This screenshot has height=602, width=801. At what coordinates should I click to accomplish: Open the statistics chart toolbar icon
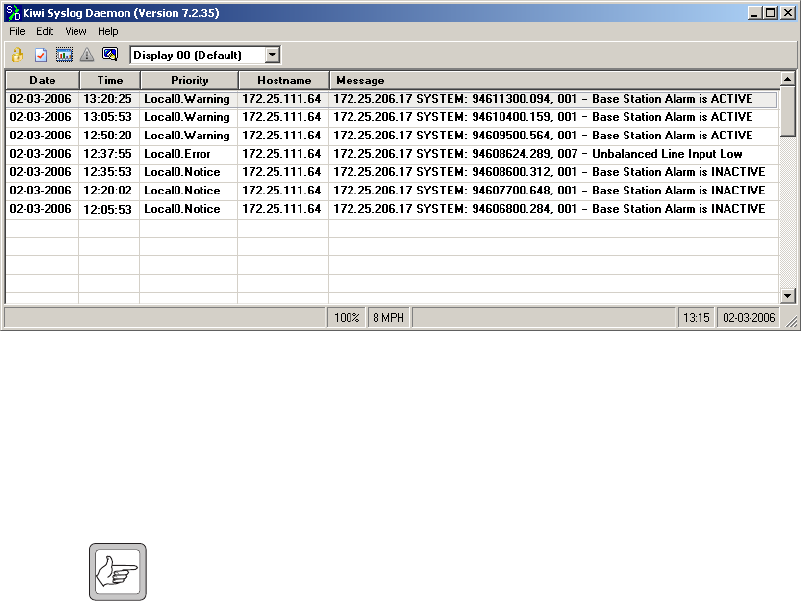(64, 55)
